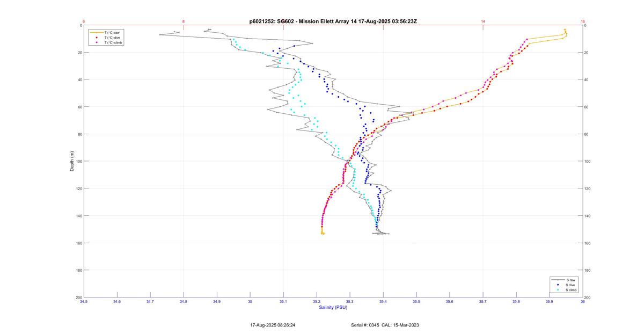Click the 35.5 salinity tick label

(416, 301)
